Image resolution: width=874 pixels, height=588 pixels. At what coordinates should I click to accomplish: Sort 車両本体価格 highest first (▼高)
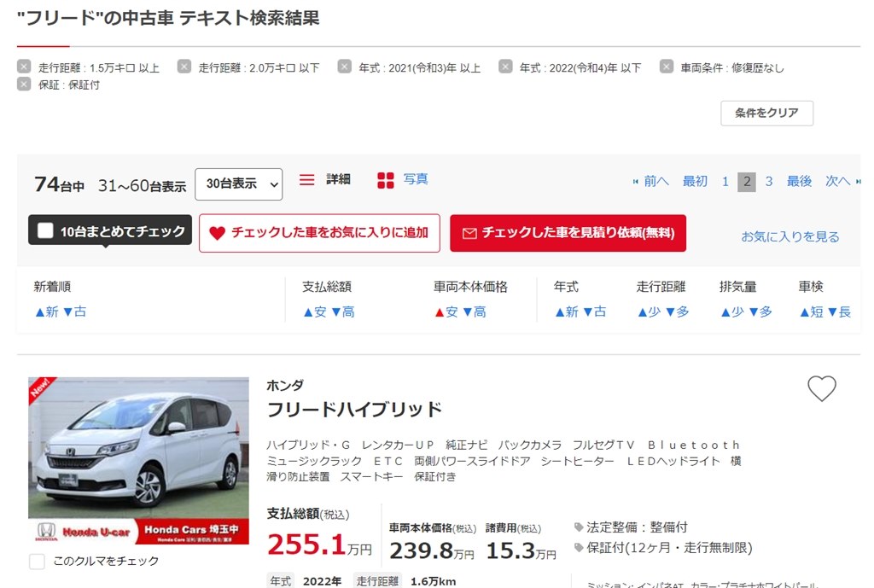[x=475, y=312]
